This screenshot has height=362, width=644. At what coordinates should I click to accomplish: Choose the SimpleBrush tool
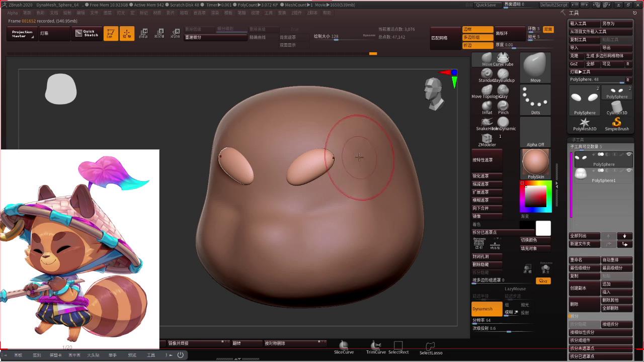(617, 124)
